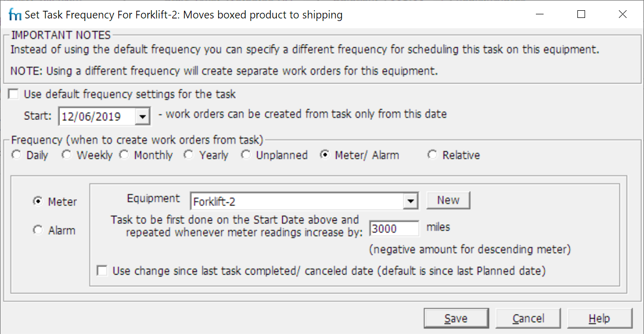This screenshot has width=644, height=334.
Task: Expand the Equipment Forklift-2 dropdown
Action: [x=410, y=201]
